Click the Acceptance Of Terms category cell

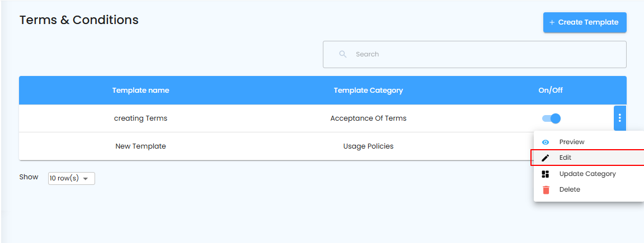coord(368,118)
